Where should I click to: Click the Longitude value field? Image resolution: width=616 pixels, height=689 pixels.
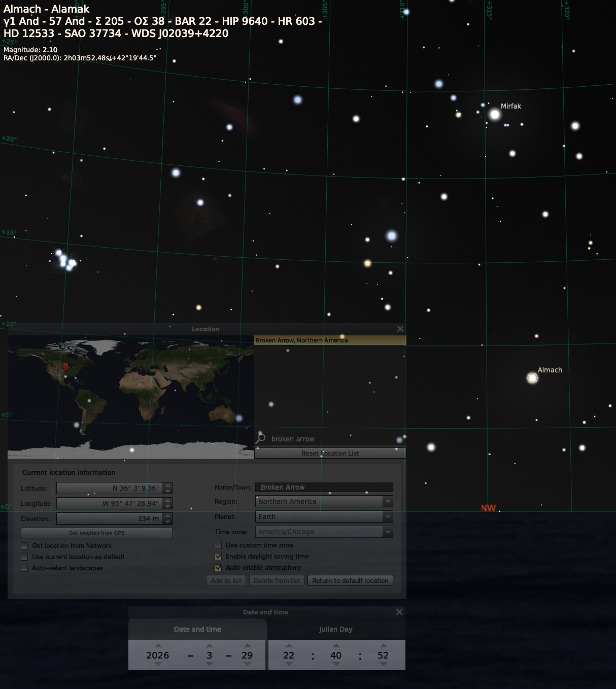pyautogui.click(x=110, y=503)
